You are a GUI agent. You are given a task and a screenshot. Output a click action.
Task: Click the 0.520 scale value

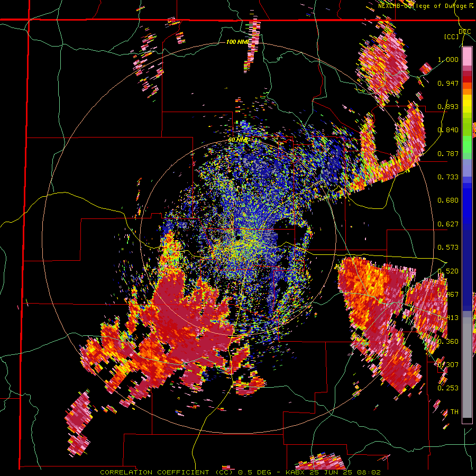(x=448, y=271)
